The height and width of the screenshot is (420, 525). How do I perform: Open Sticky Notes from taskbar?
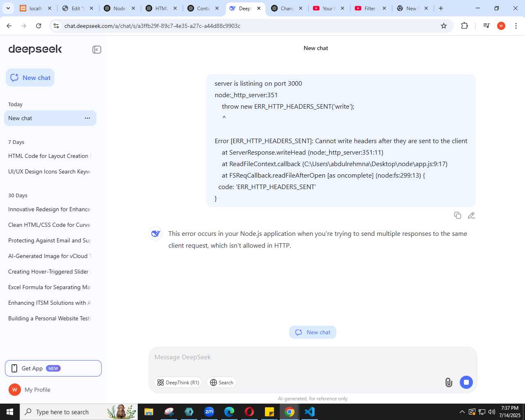269,412
